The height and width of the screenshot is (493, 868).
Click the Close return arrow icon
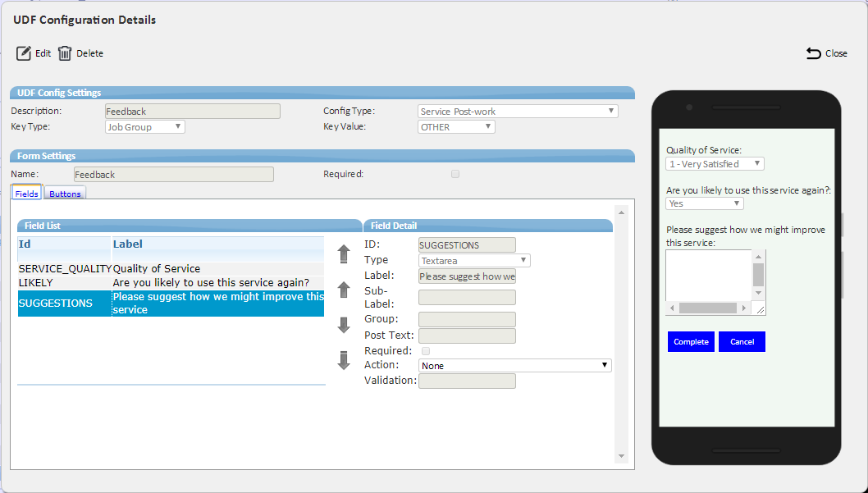[813, 53]
